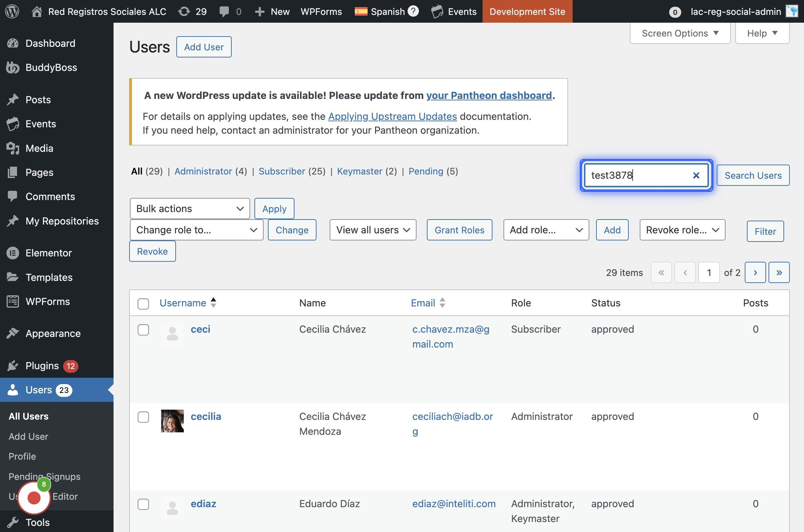Clear the search field with the X icon

click(x=696, y=175)
